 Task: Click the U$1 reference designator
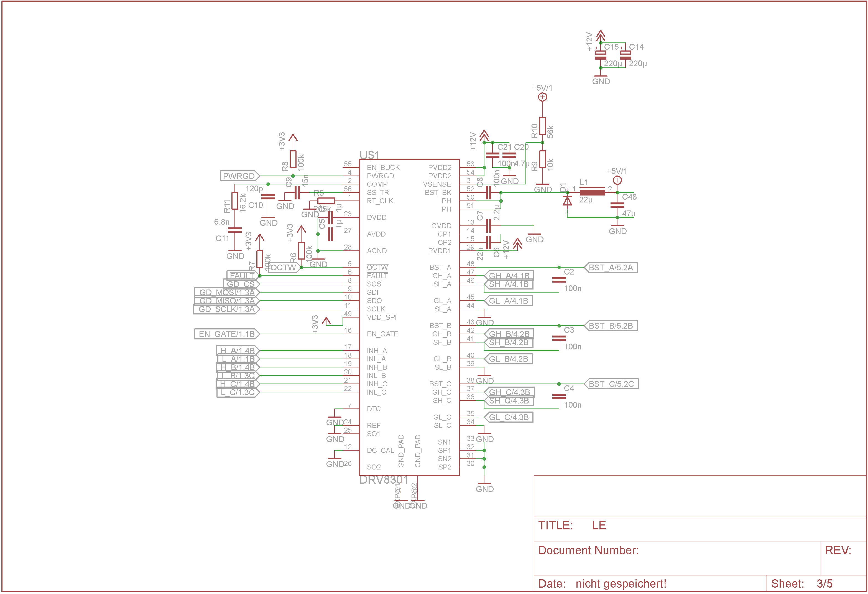pyautogui.click(x=369, y=155)
